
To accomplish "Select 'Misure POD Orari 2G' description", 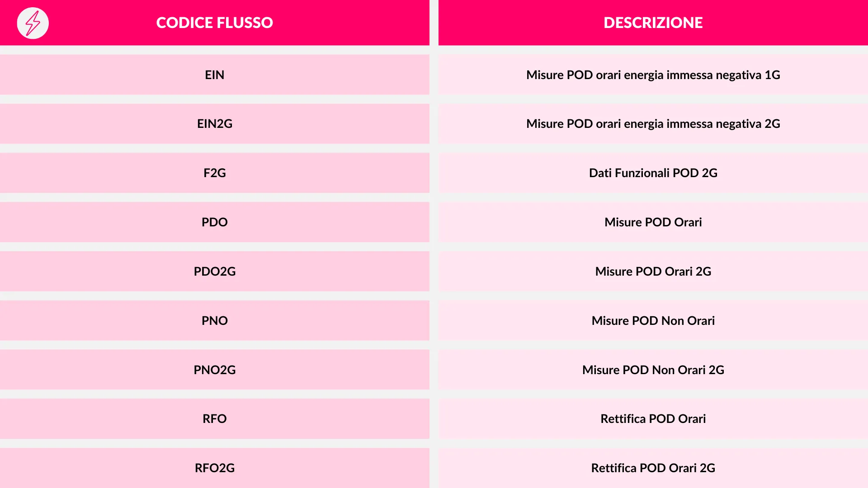I will (x=653, y=272).
